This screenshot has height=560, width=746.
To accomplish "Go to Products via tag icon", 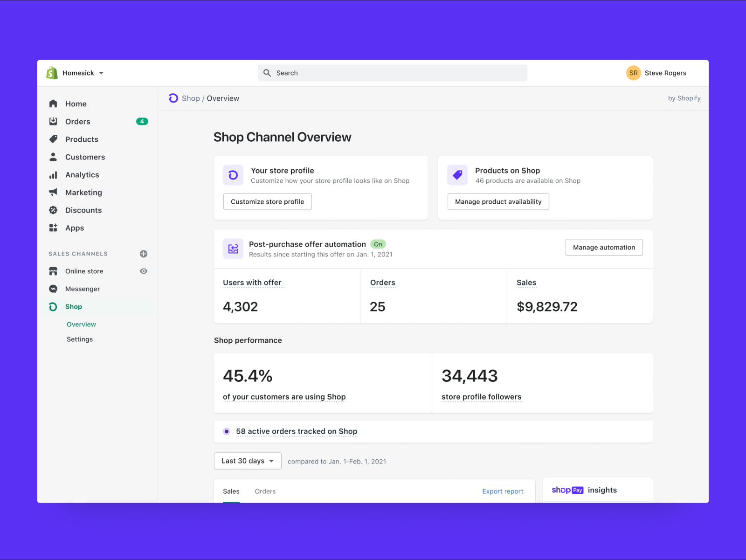I will pyautogui.click(x=54, y=139).
